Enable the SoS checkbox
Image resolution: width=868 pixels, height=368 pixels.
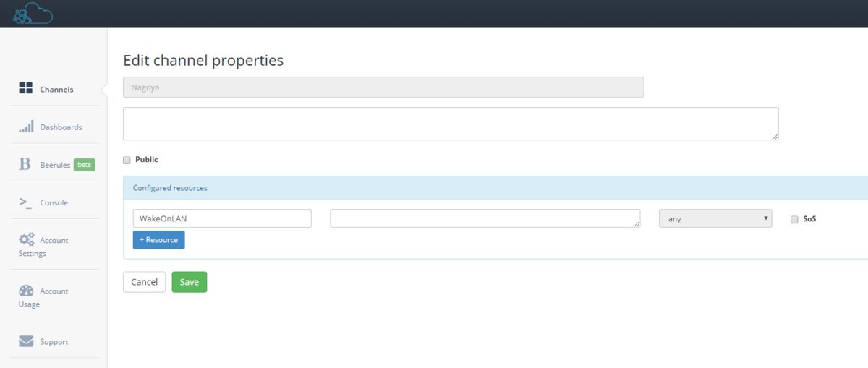tap(794, 219)
